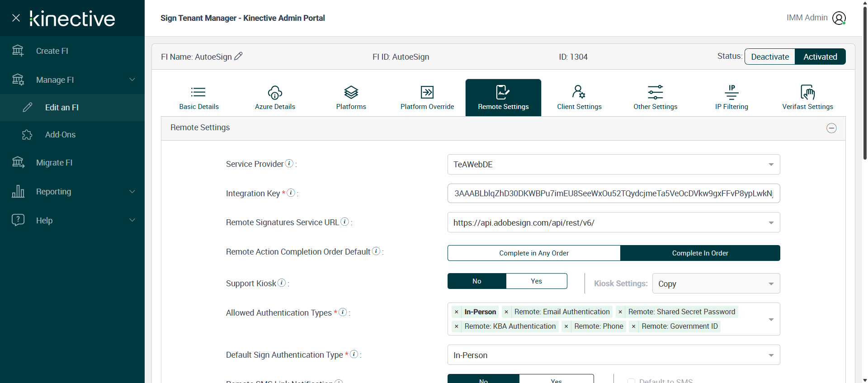Remove Remote: Government ID tag
Image resolution: width=868 pixels, height=383 pixels.
(x=634, y=326)
